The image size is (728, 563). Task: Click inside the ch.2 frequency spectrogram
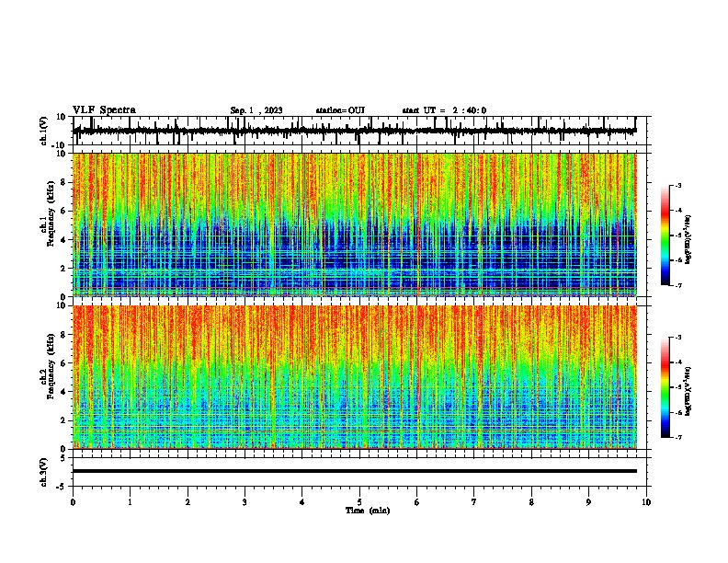355,377
